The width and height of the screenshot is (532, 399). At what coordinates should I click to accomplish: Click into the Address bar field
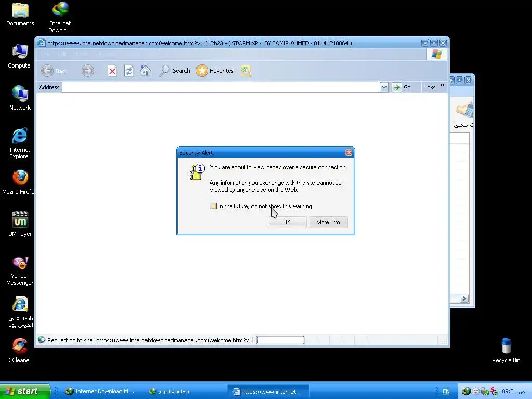point(221,87)
